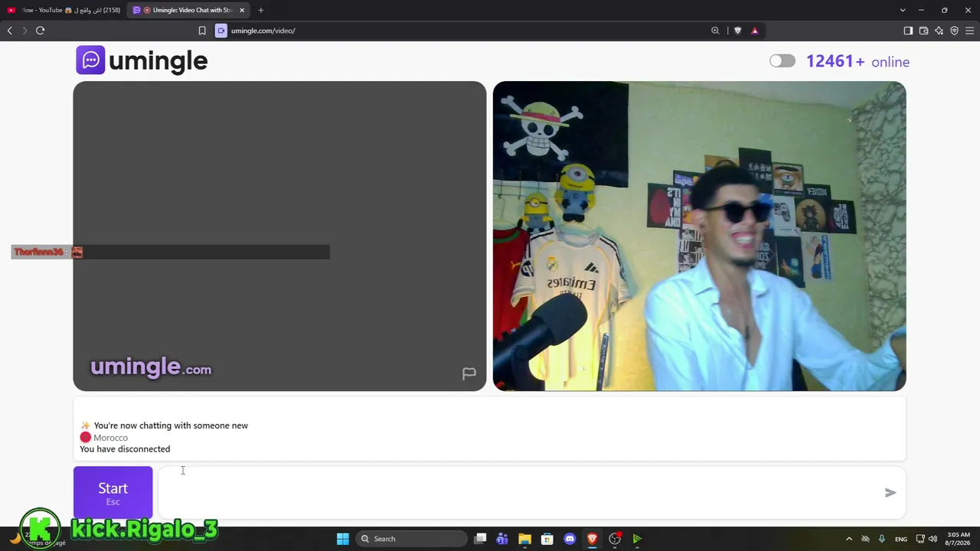The image size is (980, 551).
Task: Open Microsoft Store from the taskbar
Action: tap(547, 539)
